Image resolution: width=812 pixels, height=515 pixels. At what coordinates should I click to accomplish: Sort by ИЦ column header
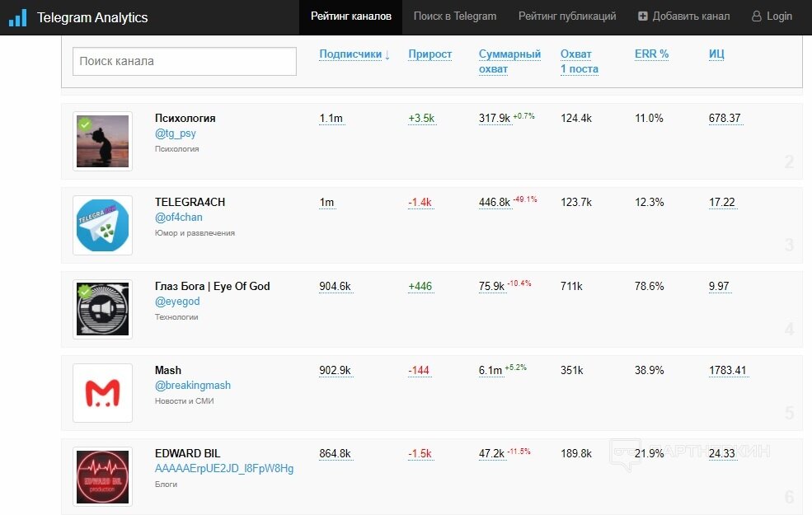(716, 54)
